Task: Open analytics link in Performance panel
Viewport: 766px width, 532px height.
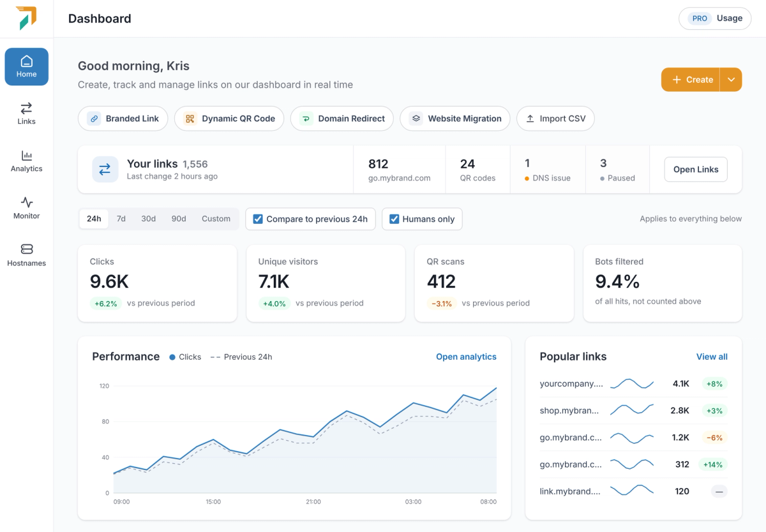Action: click(466, 357)
